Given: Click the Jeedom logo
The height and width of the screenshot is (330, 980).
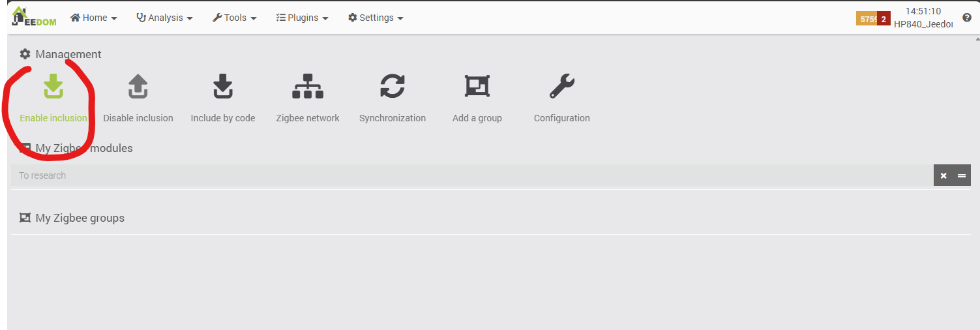Looking at the screenshot, I should coord(34,18).
